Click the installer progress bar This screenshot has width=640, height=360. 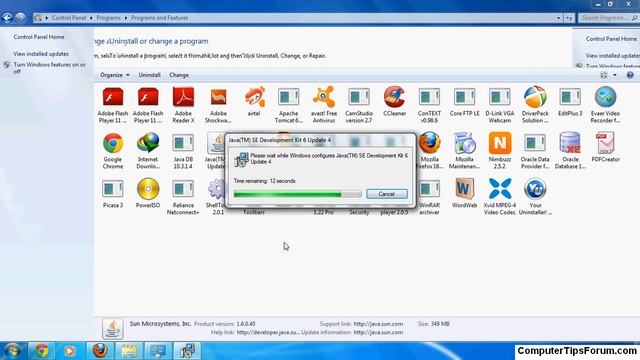click(298, 194)
